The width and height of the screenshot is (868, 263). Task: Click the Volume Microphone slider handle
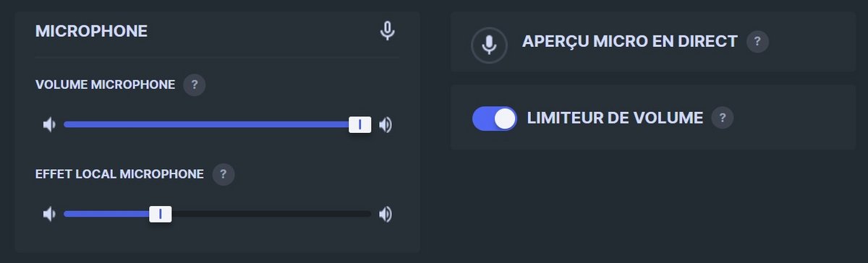(359, 125)
